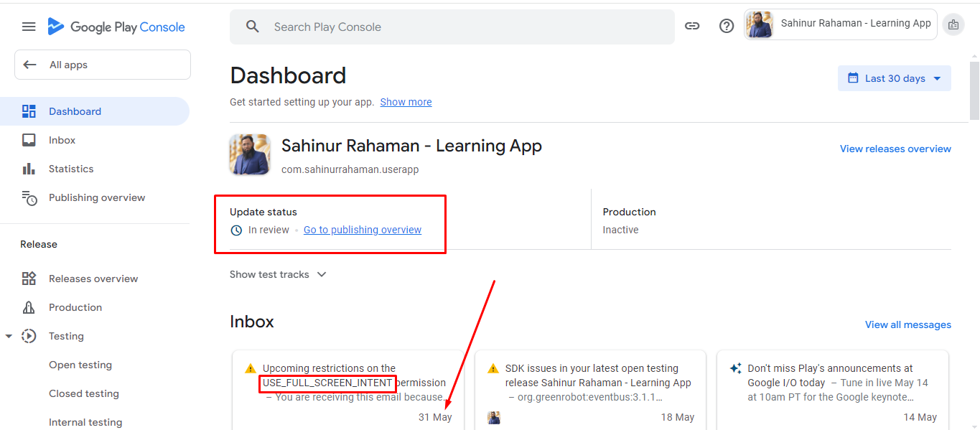Open the hamburger navigation menu
Image resolution: width=980 pixels, height=430 pixels.
(29, 27)
